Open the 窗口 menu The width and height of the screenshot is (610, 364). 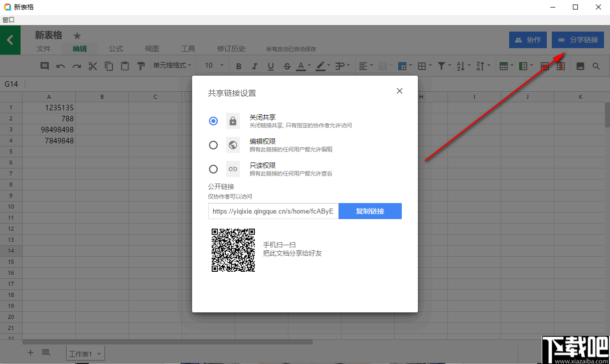(9, 20)
